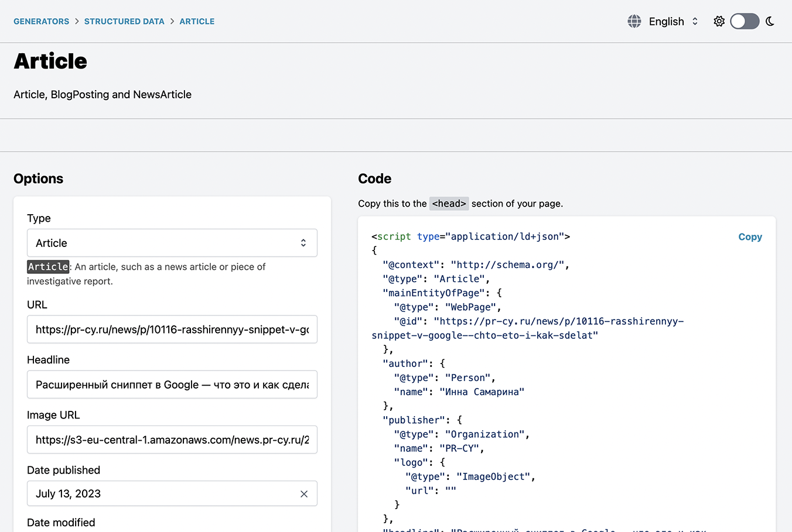Click the breadcrumb arrow after Structured Data
The height and width of the screenshot is (532, 792).
click(172, 22)
